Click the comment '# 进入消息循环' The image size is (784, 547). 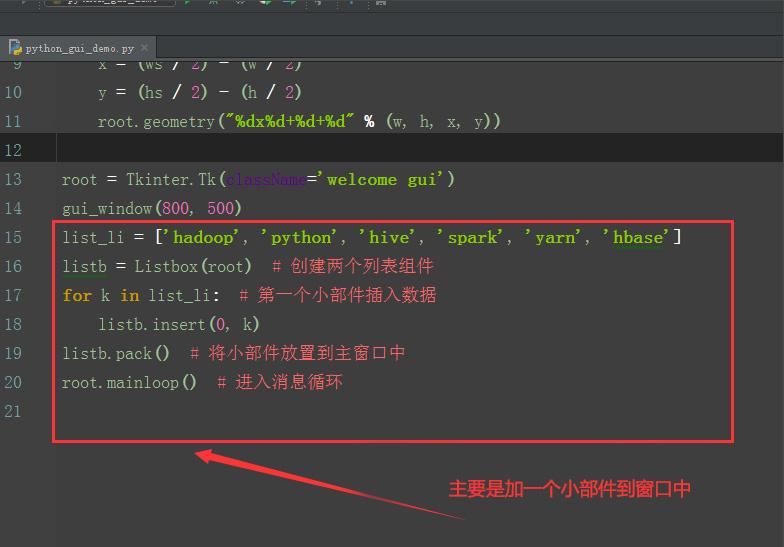click(280, 382)
